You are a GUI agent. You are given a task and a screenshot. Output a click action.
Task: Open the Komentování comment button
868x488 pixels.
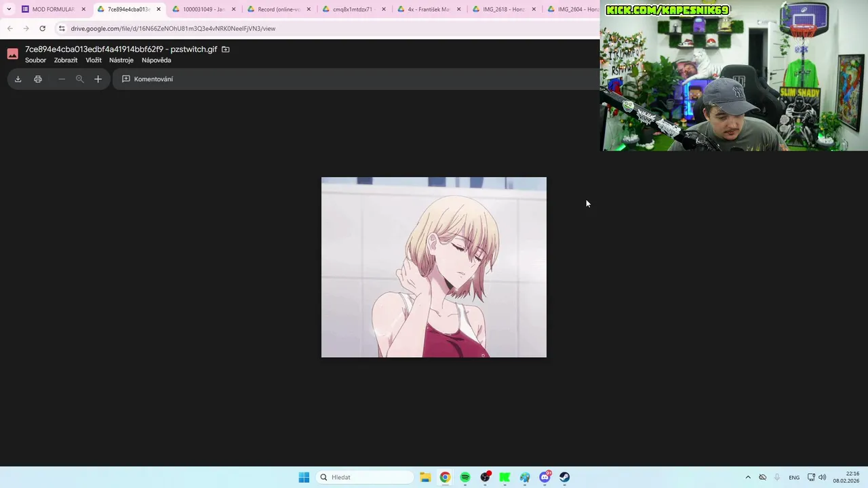[x=147, y=79]
